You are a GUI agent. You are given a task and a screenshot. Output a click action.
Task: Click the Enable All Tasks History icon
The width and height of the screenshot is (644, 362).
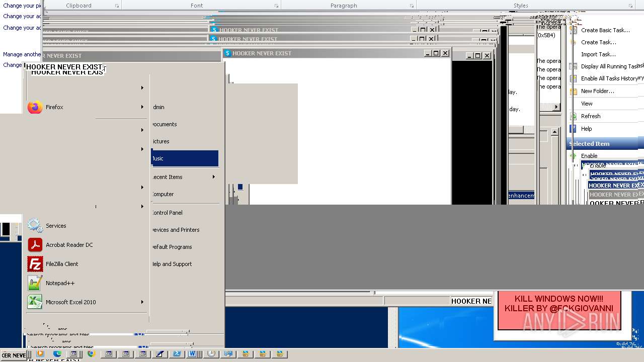click(573, 78)
